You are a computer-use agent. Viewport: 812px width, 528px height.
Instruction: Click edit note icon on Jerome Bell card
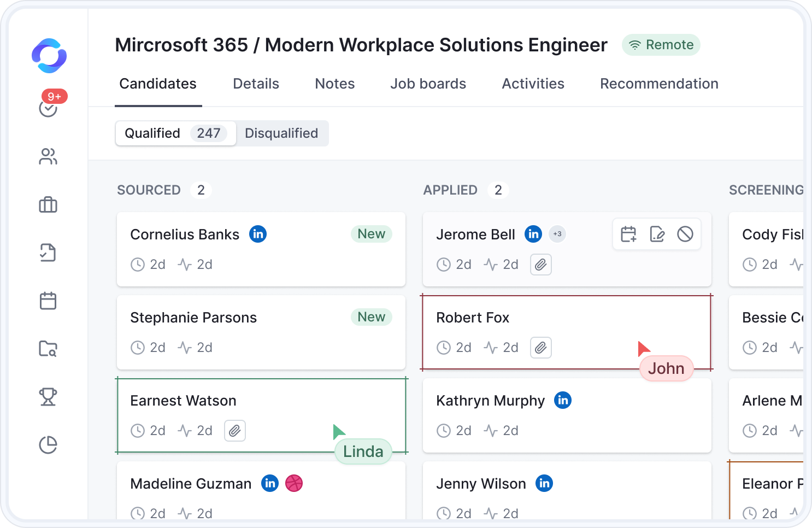click(x=657, y=234)
